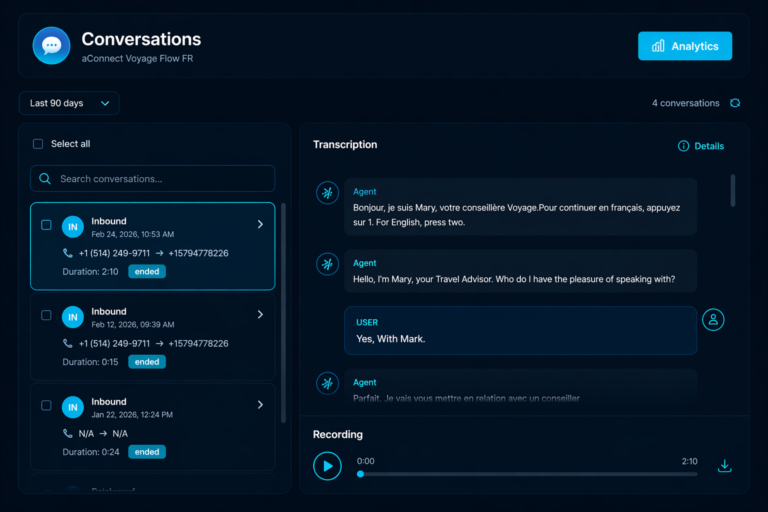Viewport: 768px width, 512px height.
Task: Click the 0:00 recording start time
Action: [x=365, y=461]
